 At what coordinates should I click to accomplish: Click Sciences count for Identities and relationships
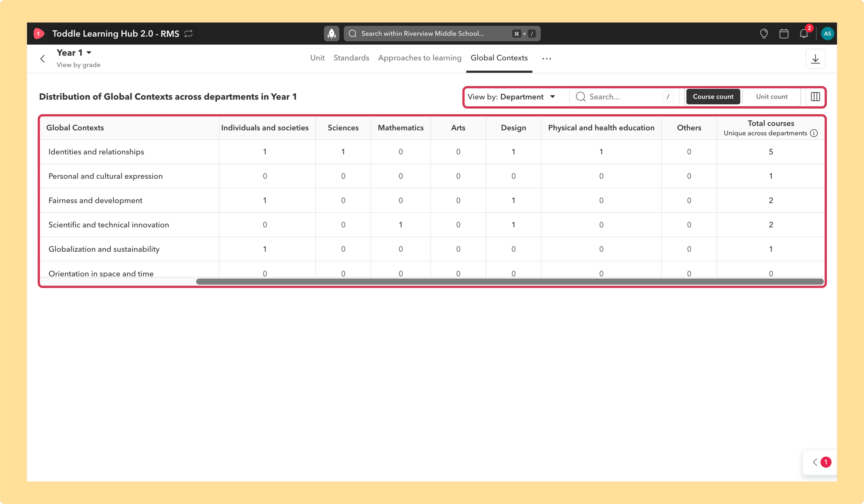tap(343, 152)
